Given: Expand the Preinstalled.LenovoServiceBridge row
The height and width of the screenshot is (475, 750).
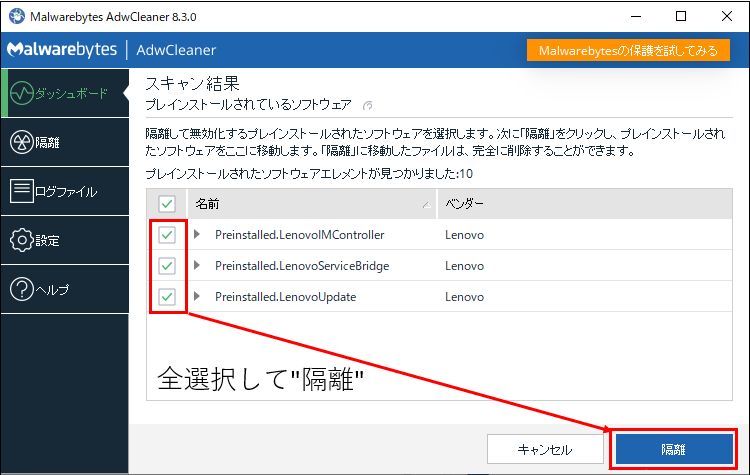Looking at the screenshot, I should pyautogui.click(x=197, y=265).
